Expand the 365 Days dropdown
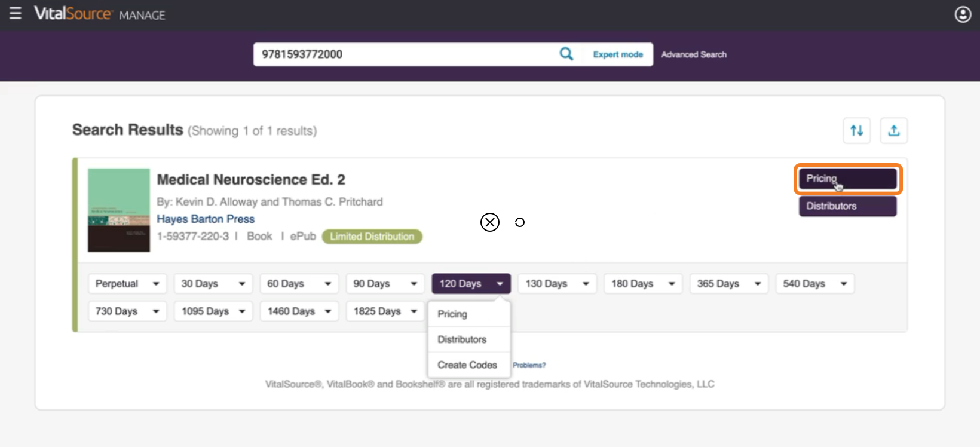 coord(730,284)
